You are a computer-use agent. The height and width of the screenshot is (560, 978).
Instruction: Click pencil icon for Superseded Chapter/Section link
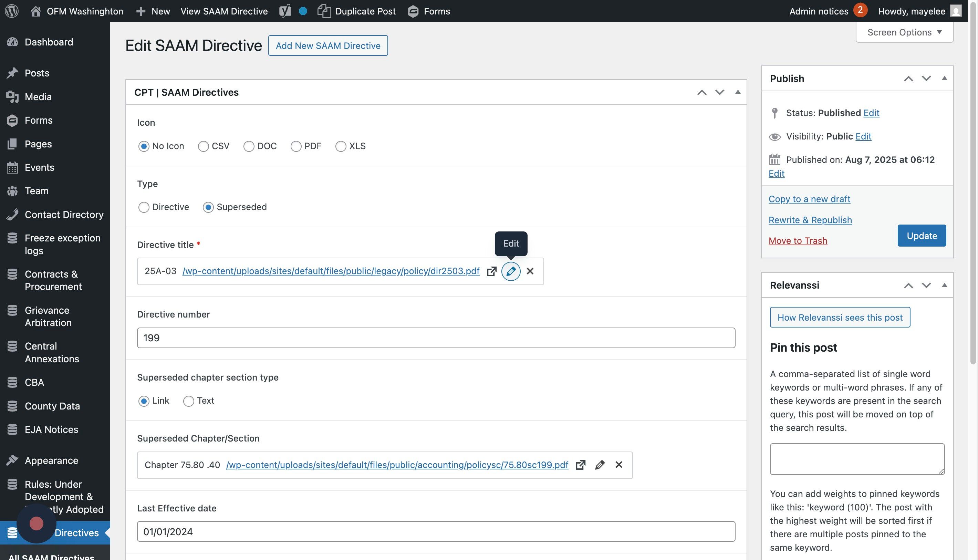[599, 465]
